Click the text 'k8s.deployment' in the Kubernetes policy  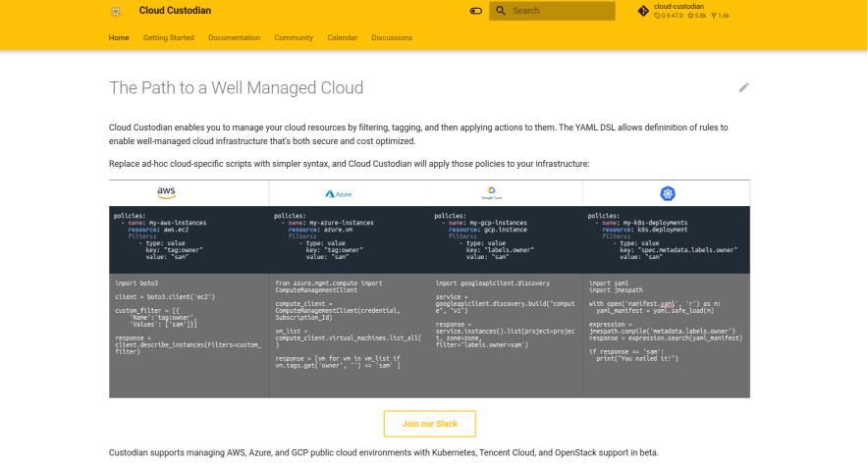(x=663, y=230)
